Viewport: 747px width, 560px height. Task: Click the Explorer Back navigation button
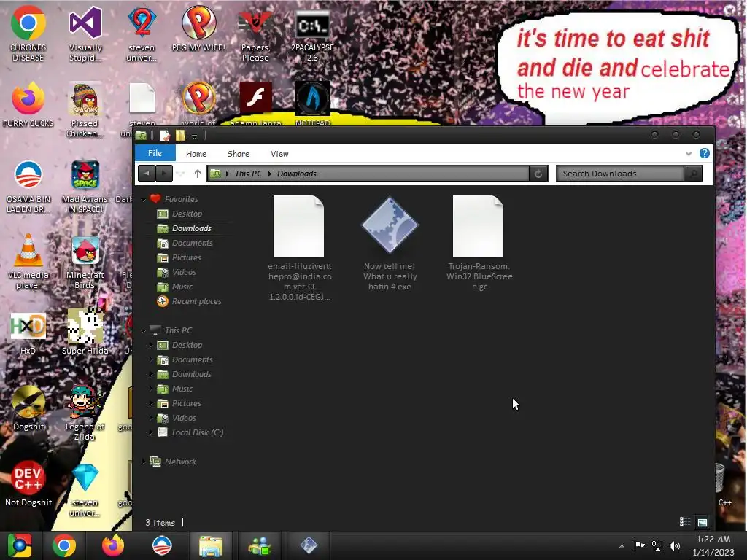pyautogui.click(x=147, y=174)
